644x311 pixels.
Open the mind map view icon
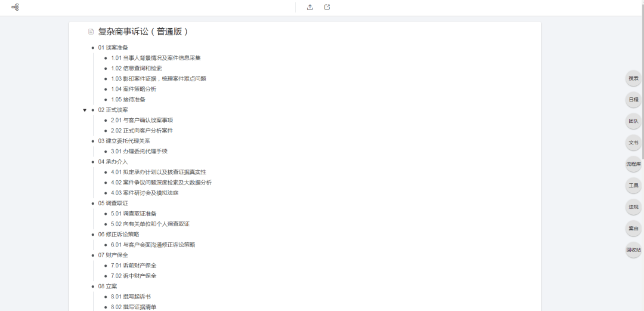click(x=15, y=7)
